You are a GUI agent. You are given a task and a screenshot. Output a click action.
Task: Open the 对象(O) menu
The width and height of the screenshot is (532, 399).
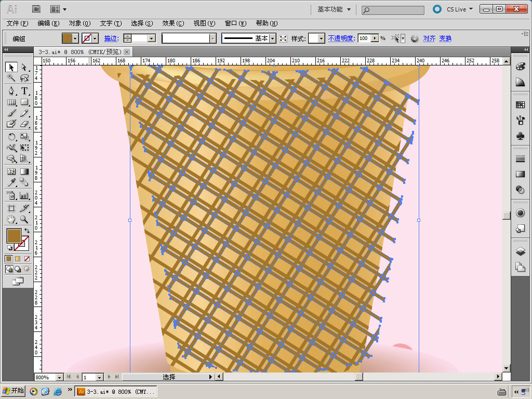[79, 23]
